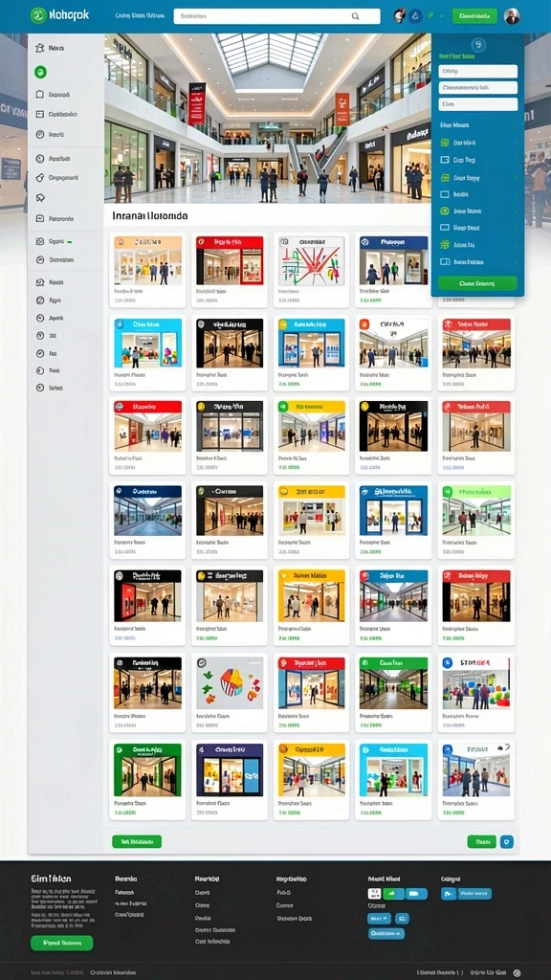Viewport: 551px width, 980px height.
Task: Click the blue panel field with the longest placeholder
Action: click(x=478, y=87)
